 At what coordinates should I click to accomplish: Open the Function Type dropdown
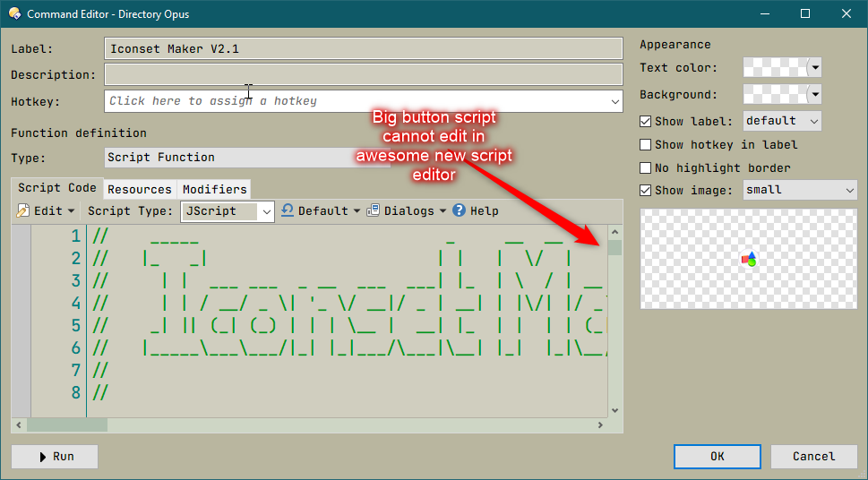[247, 158]
